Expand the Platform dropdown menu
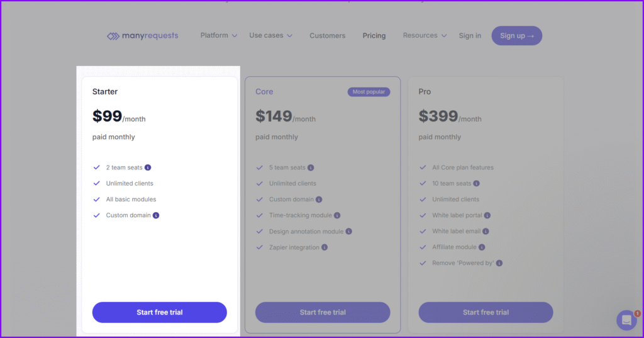This screenshot has width=644, height=338. [x=218, y=35]
